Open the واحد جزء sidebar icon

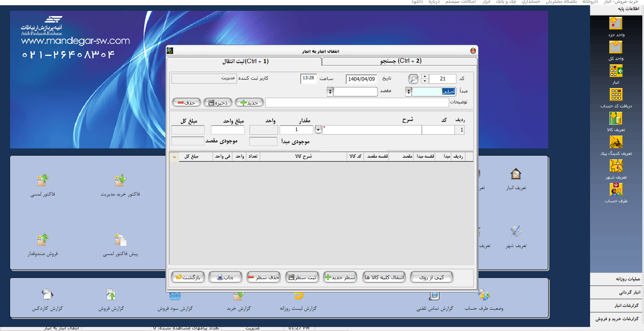[615, 24]
